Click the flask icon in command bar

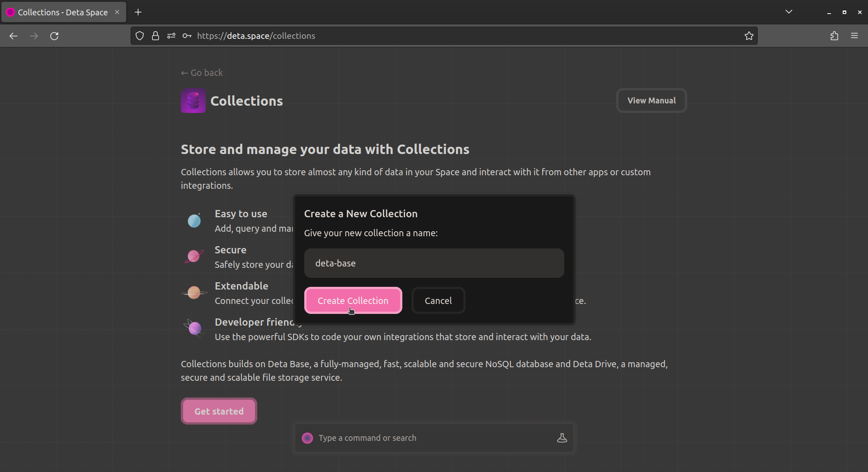562,438
